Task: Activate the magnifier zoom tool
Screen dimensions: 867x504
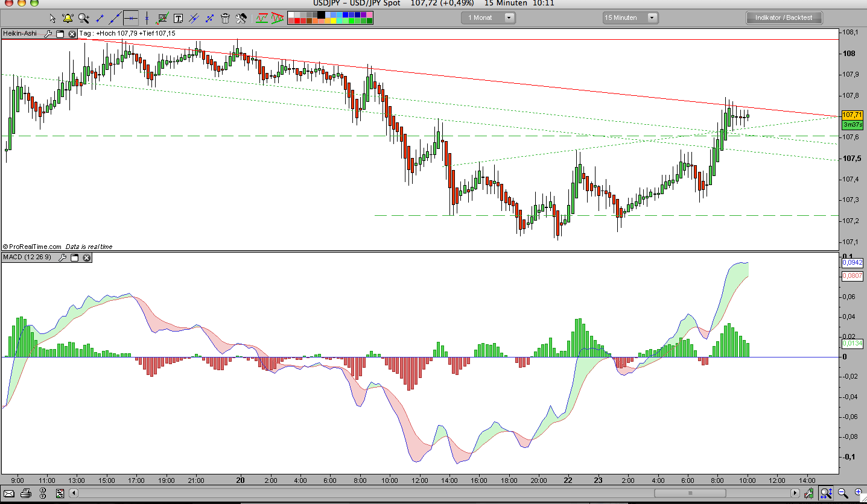Action: (x=83, y=18)
